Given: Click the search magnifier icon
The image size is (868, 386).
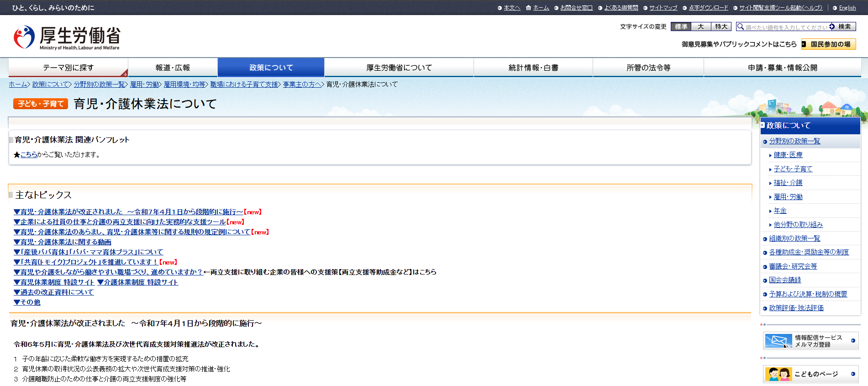Looking at the screenshot, I should [x=741, y=26].
